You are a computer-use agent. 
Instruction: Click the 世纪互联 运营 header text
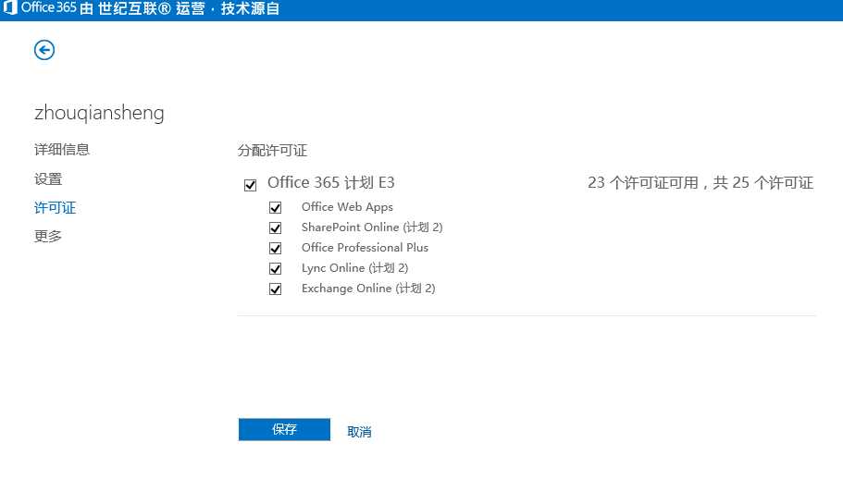[151, 8]
